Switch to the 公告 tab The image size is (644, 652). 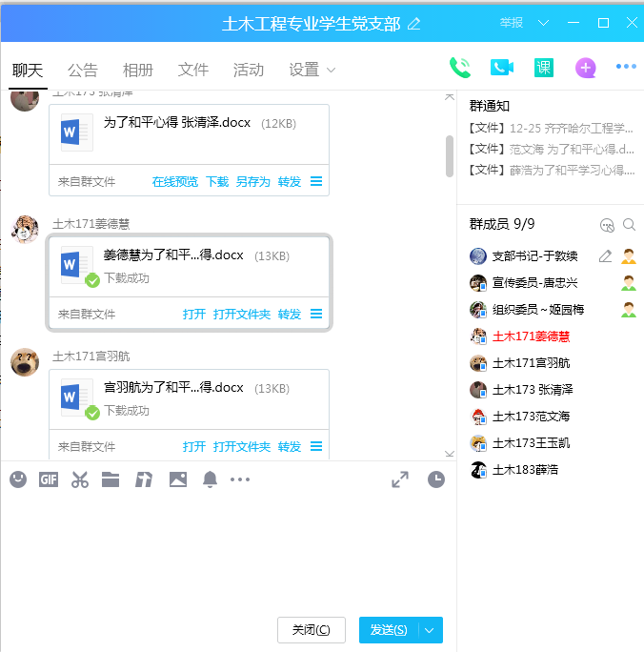[x=83, y=70]
